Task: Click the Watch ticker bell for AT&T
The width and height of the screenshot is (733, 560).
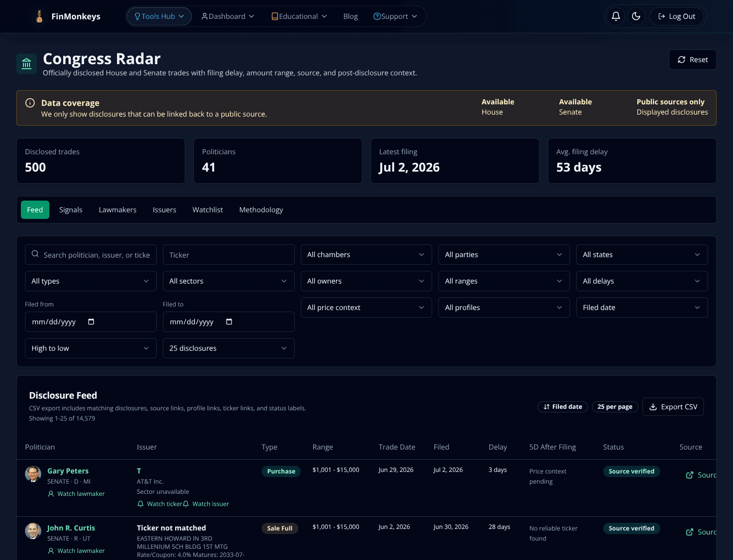Action: click(140, 504)
